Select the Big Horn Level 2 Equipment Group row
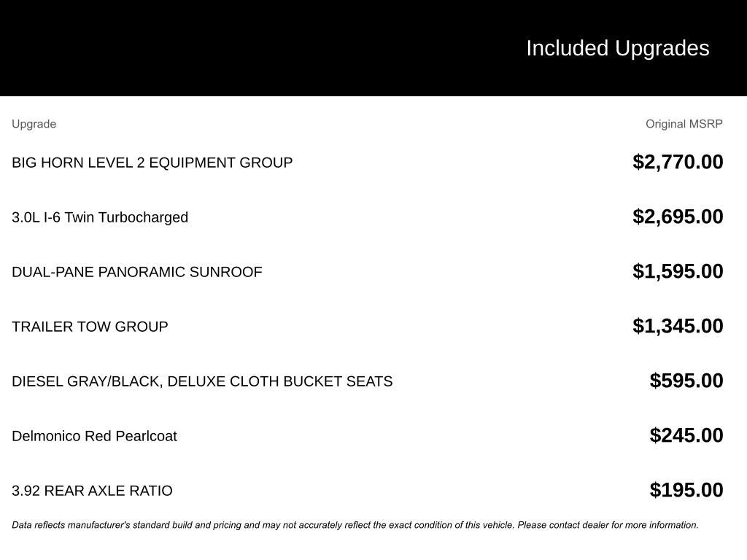Screen dimensions: 747x560 [152, 163]
